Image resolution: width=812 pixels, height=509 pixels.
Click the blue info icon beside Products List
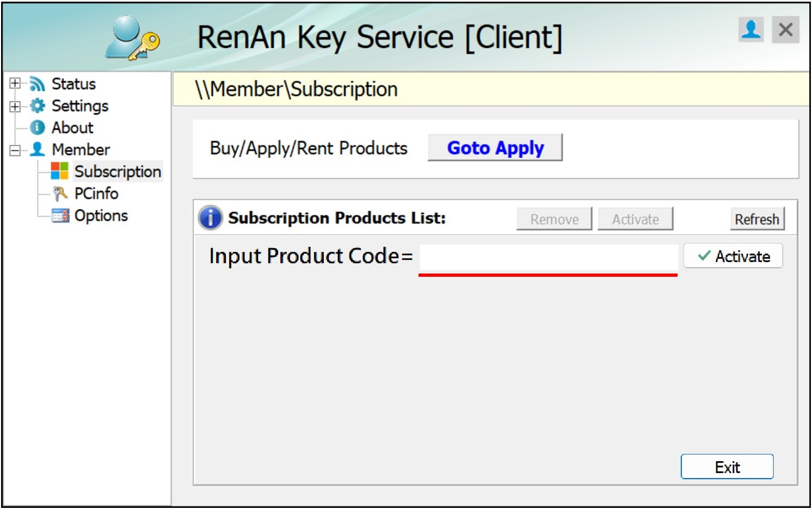pyautogui.click(x=210, y=218)
